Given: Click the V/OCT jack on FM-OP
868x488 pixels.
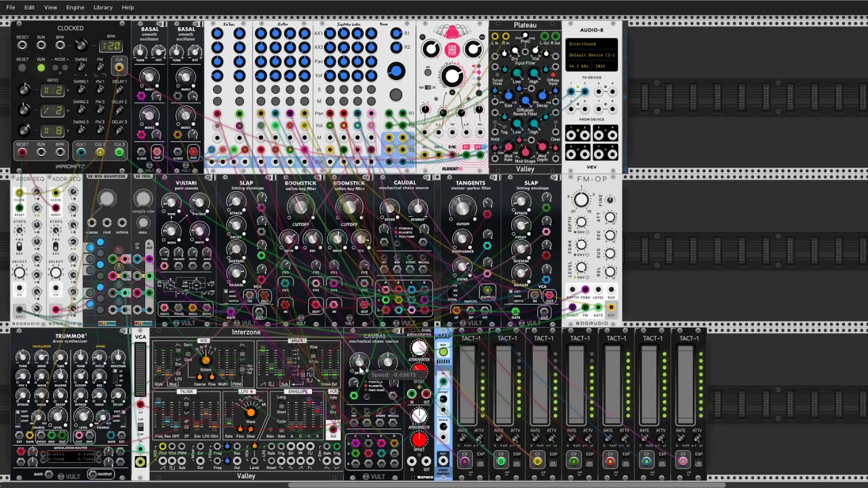Looking at the screenshot, I should point(572,308).
